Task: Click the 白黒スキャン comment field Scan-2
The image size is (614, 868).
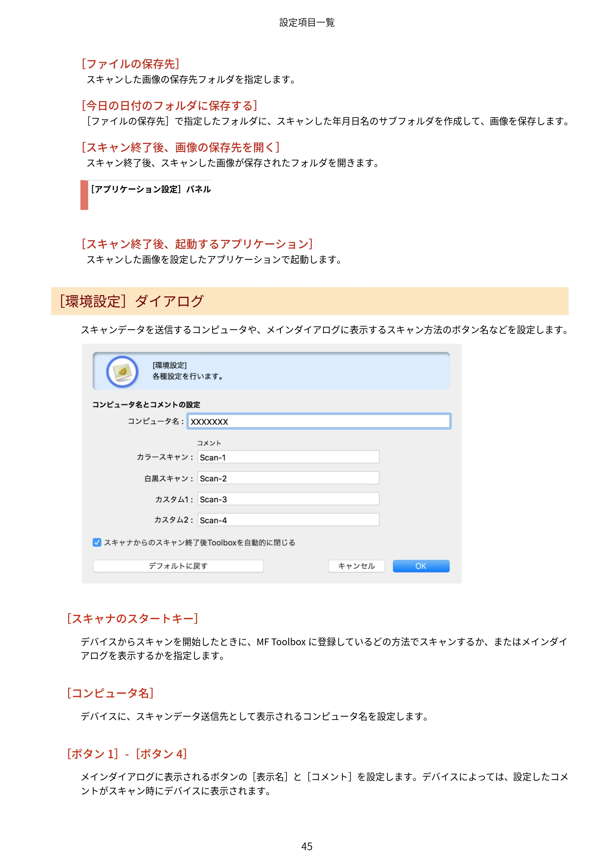Action: (288, 478)
